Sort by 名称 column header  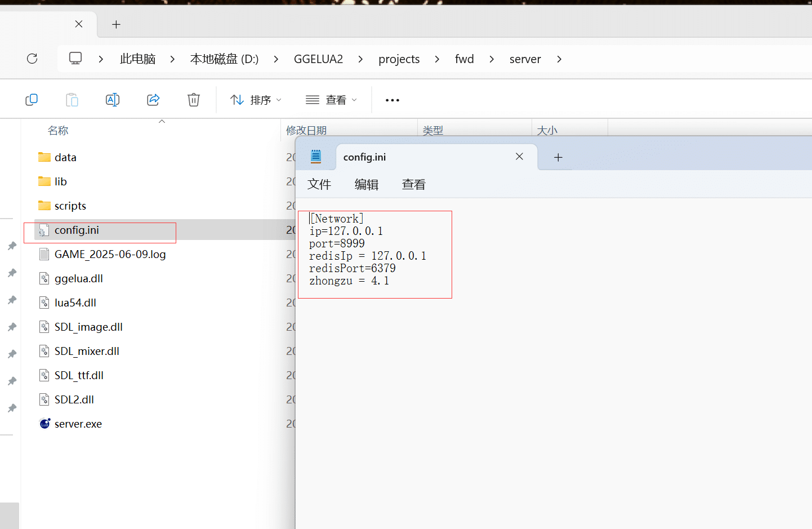point(58,131)
